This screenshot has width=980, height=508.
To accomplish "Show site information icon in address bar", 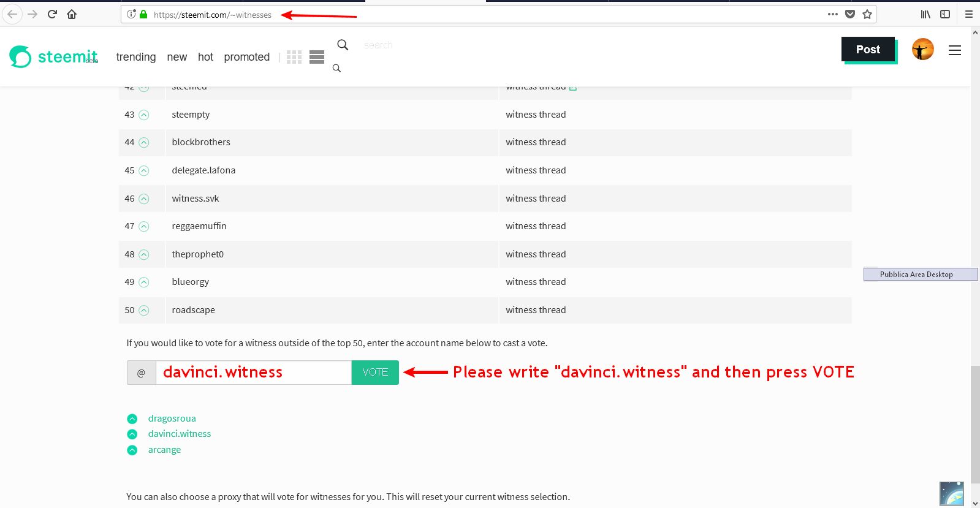I will point(131,14).
